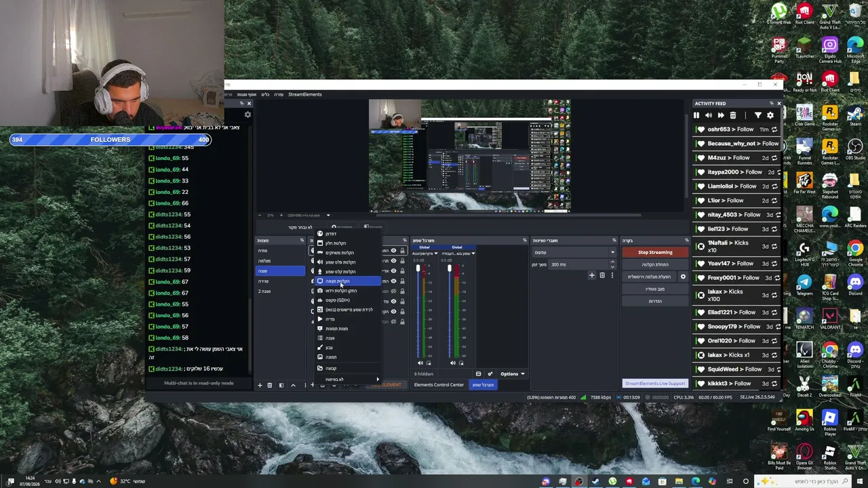
Task: Switch to the Elements Control Center tab
Action: [x=439, y=384]
